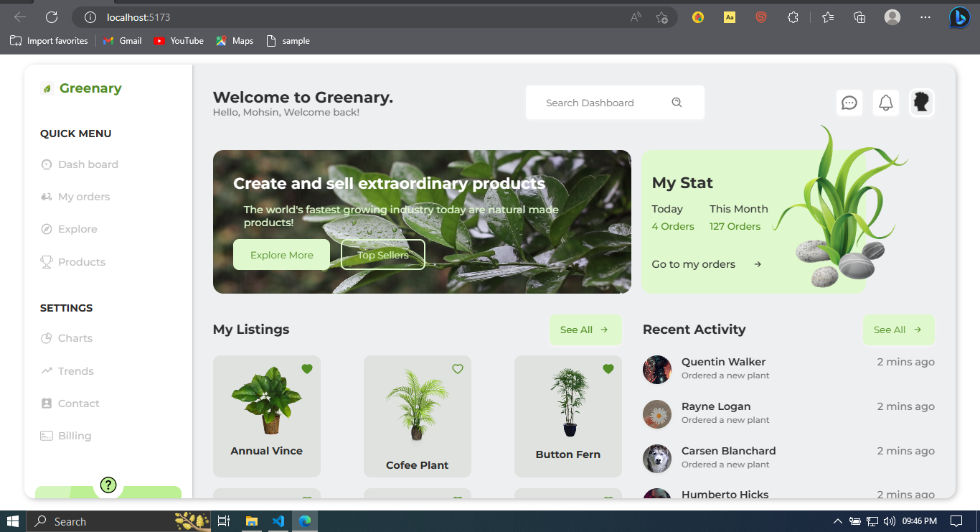The width and height of the screenshot is (980, 532).
Task: Remove Button Fern from favorites
Action: pyautogui.click(x=608, y=368)
